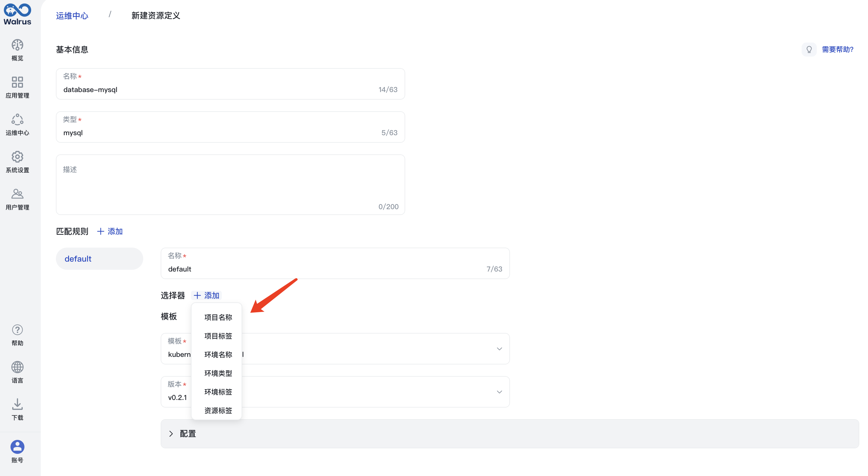Click the 匹配规则 heading

tap(72, 231)
